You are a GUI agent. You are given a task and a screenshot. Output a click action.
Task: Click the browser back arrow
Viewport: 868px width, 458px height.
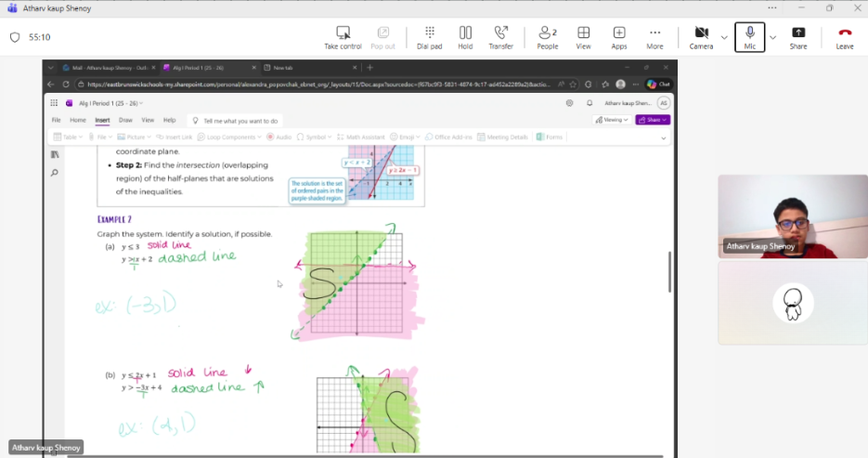(x=51, y=85)
